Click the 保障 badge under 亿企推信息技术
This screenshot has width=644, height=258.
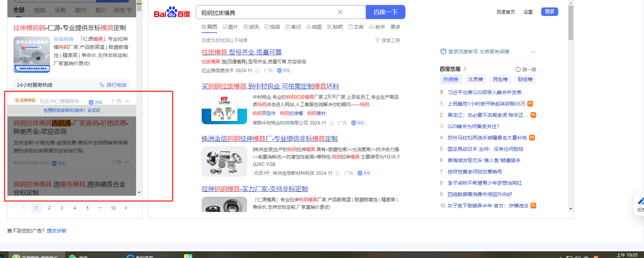click(x=284, y=70)
